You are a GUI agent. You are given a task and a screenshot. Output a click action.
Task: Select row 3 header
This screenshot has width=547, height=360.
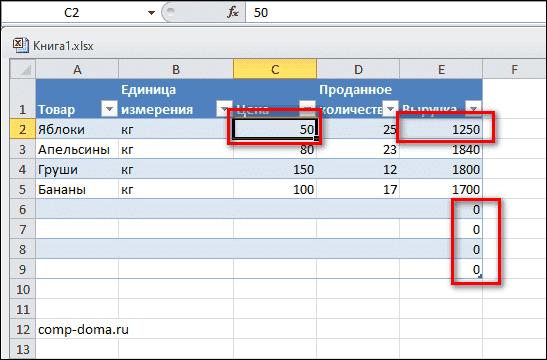[x=23, y=149]
